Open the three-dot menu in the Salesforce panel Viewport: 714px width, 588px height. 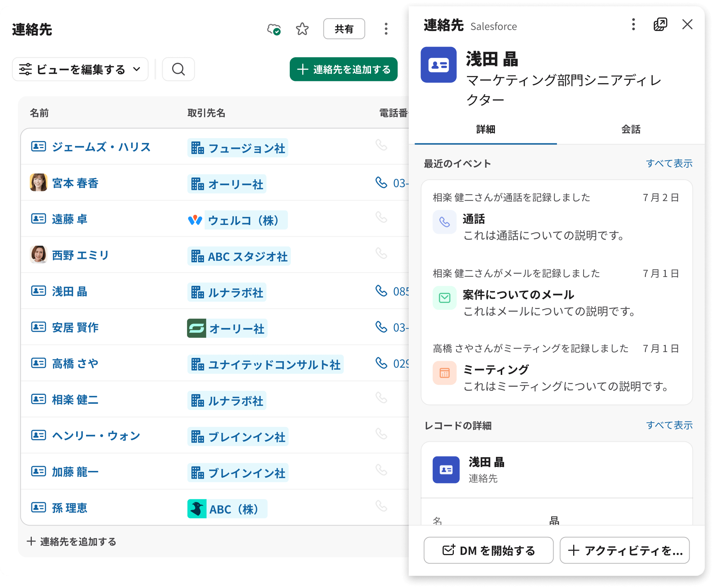click(x=633, y=25)
